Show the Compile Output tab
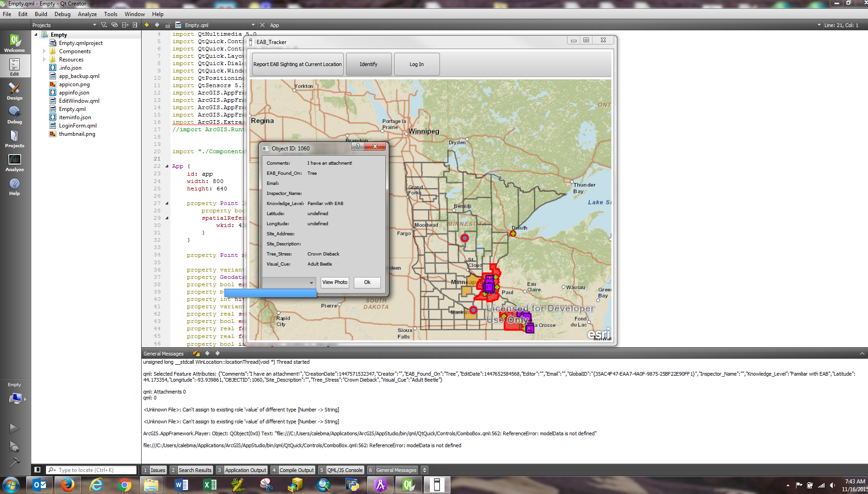This screenshot has height=494, width=868. click(x=293, y=470)
